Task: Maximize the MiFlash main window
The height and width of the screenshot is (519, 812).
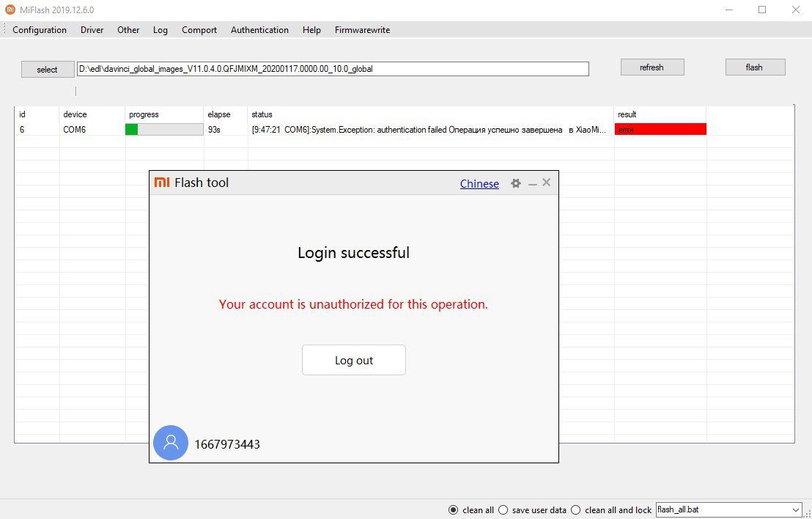Action: coord(762,10)
